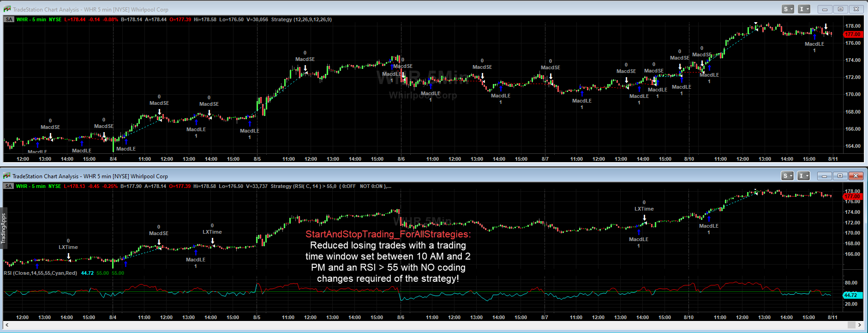Click '8/7' date on RSI strategy chart time axis

tap(545, 317)
